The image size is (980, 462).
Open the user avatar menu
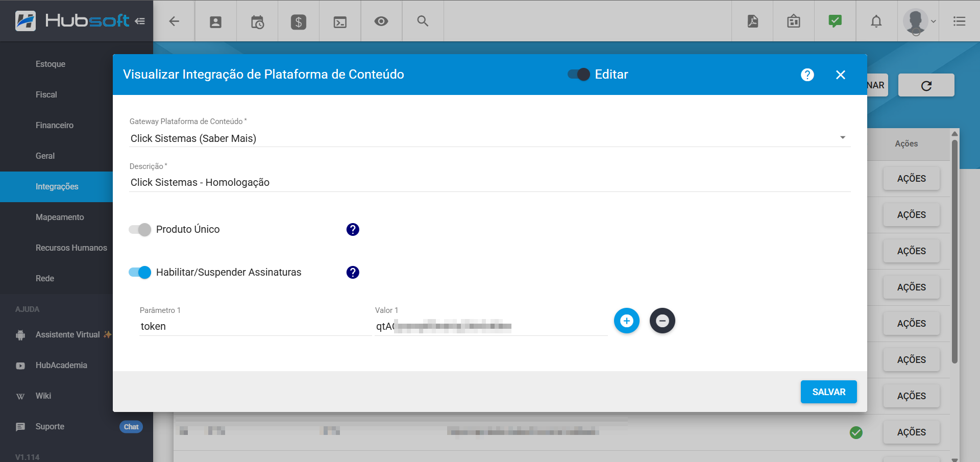(919, 21)
